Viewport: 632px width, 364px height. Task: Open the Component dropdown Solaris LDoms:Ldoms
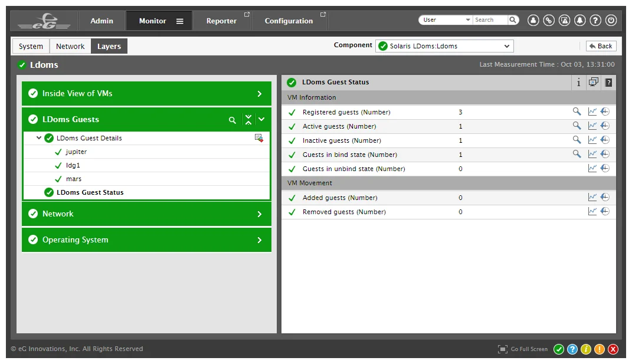click(x=444, y=46)
